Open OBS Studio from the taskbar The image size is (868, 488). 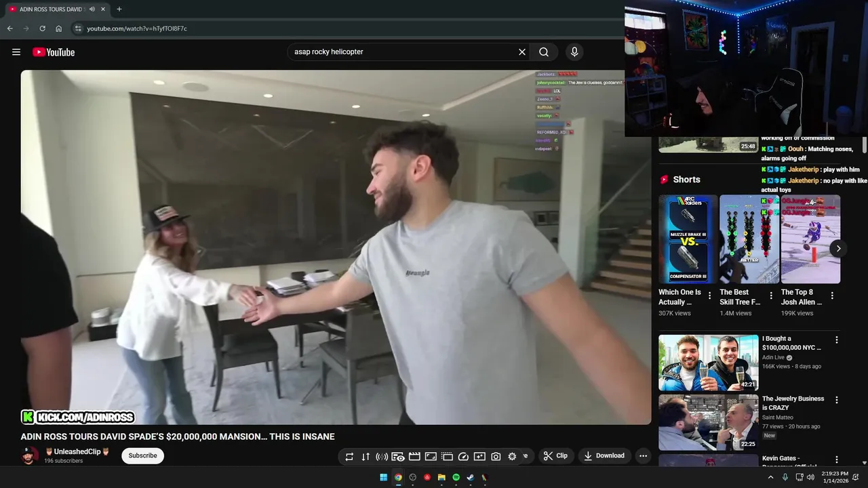(x=412, y=477)
